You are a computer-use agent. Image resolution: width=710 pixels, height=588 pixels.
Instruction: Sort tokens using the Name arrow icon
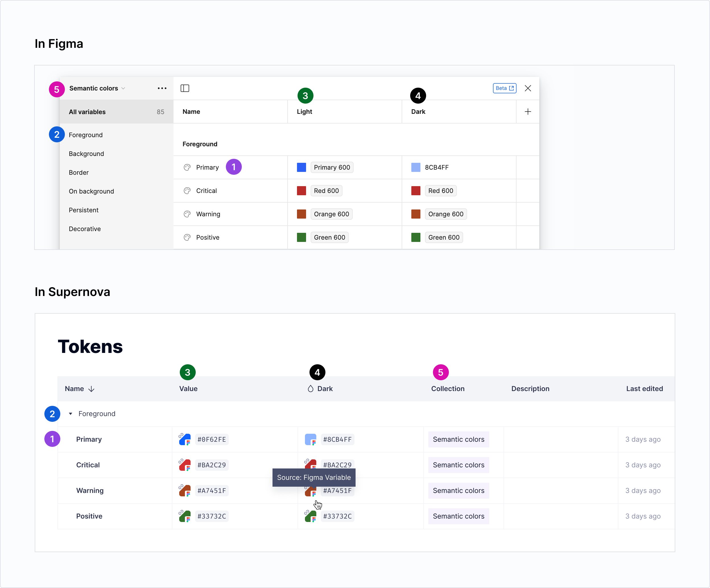91,389
